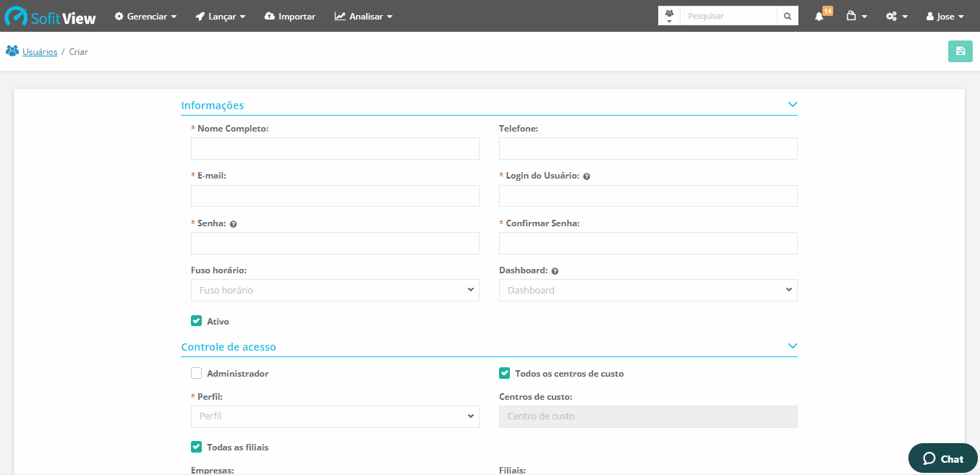Click the Controle de acesso heading
980x475 pixels.
[229, 347]
